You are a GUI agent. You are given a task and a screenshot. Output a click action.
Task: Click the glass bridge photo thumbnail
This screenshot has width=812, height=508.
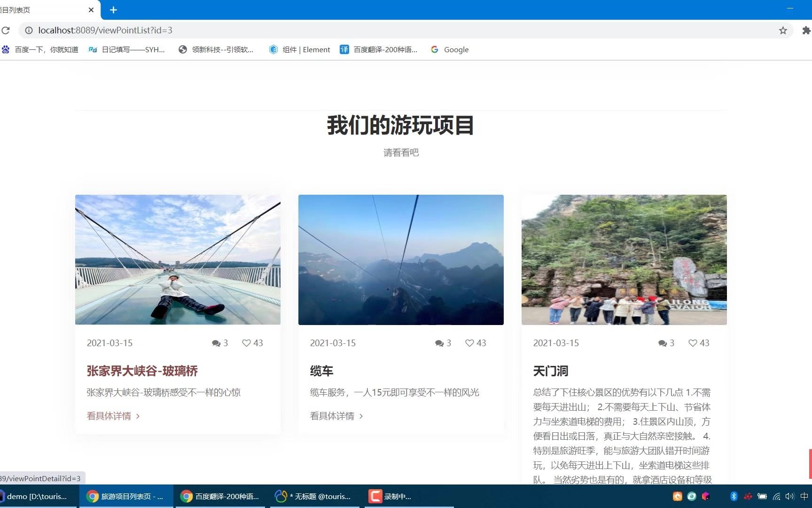coord(178,260)
